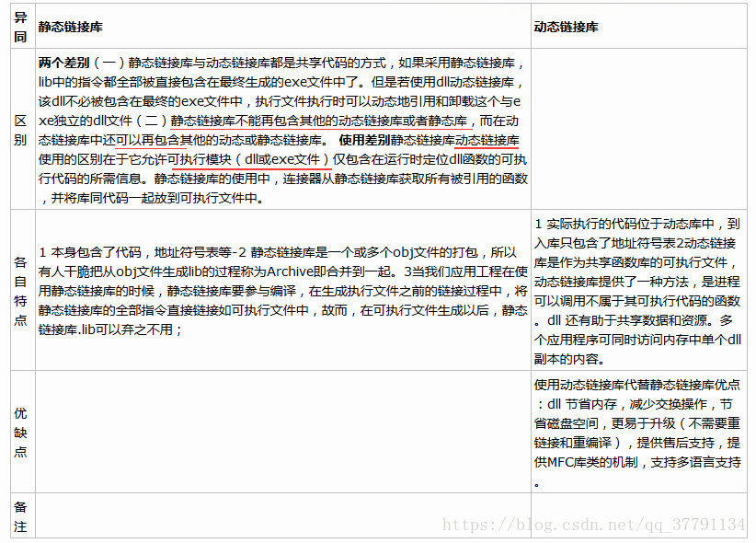This screenshot has height=543, width=756.
Task: Click text '副本的内容。' in dynamic column
Action: (569, 359)
